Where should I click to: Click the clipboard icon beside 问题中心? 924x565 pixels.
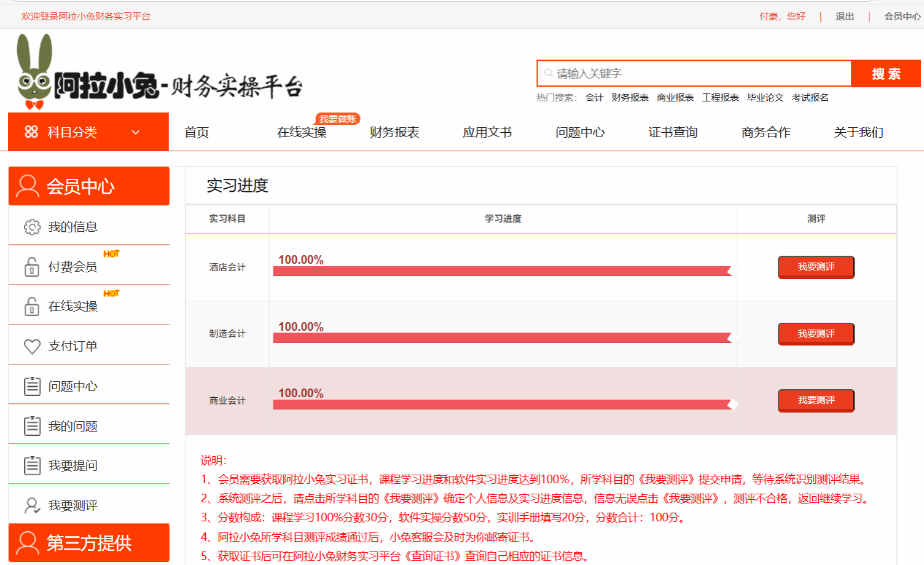click(x=32, y=386)
